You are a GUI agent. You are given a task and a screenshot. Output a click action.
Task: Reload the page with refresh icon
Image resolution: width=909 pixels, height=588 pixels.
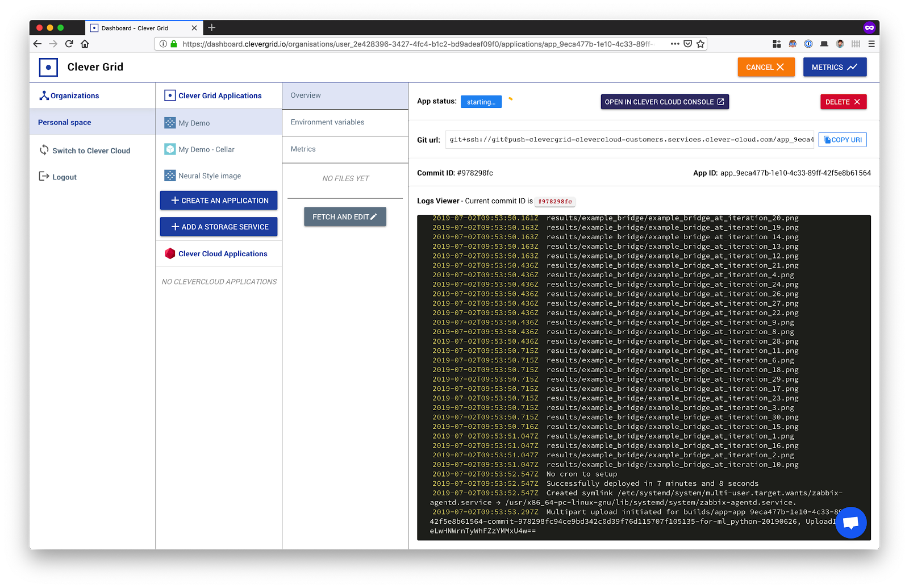coord(69,44)
